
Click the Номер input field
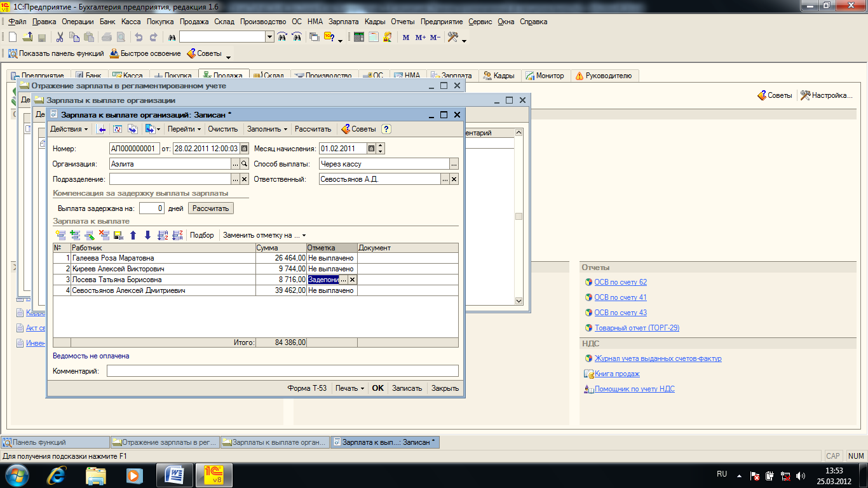135,149
